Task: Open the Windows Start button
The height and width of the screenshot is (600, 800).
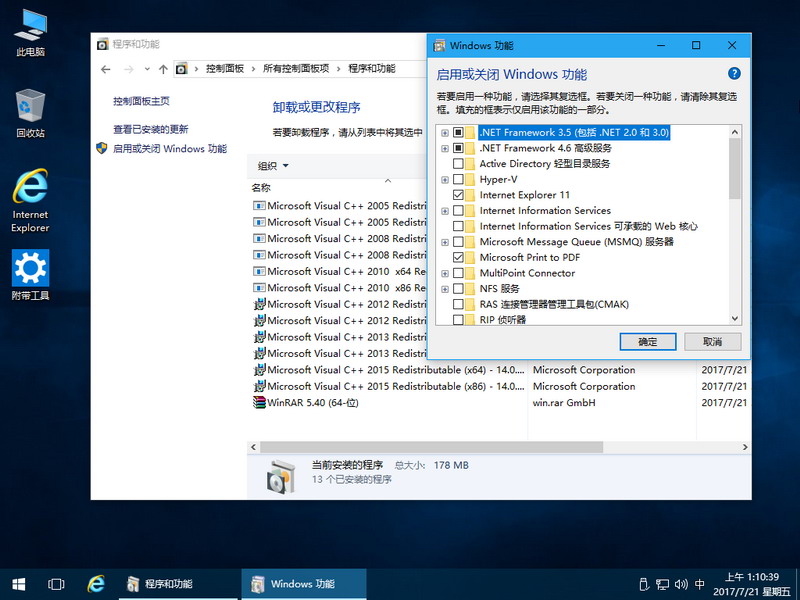Action: coord(19,584)
